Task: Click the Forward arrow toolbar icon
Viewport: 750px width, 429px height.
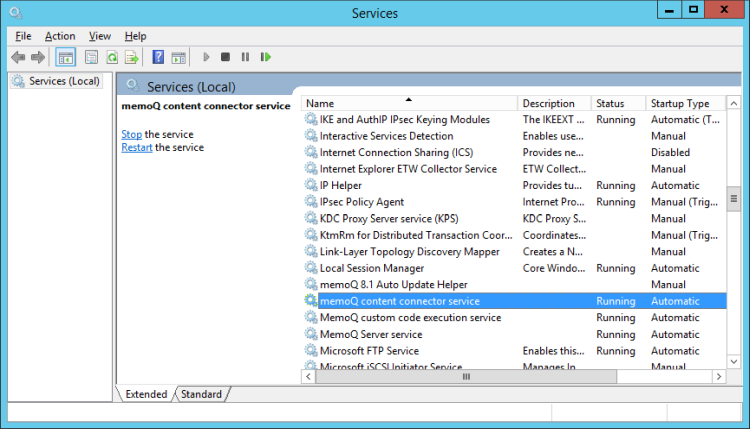Action: 38,57
